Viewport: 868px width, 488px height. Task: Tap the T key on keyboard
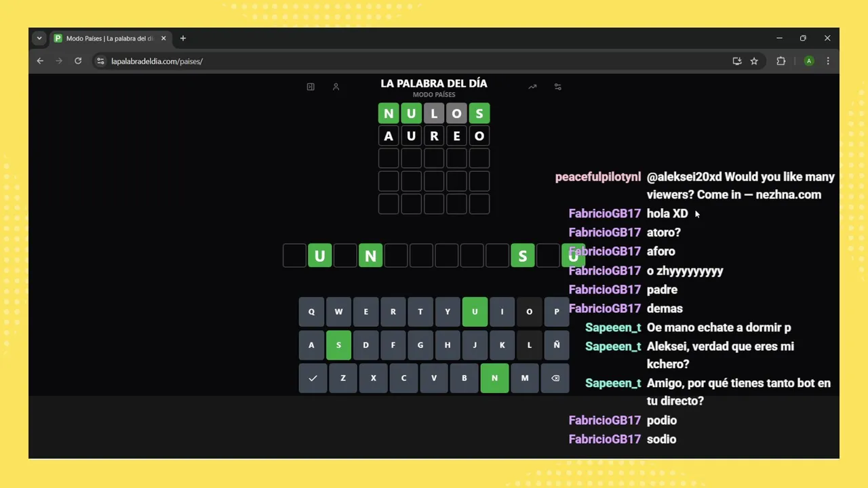tap(420, 312)
